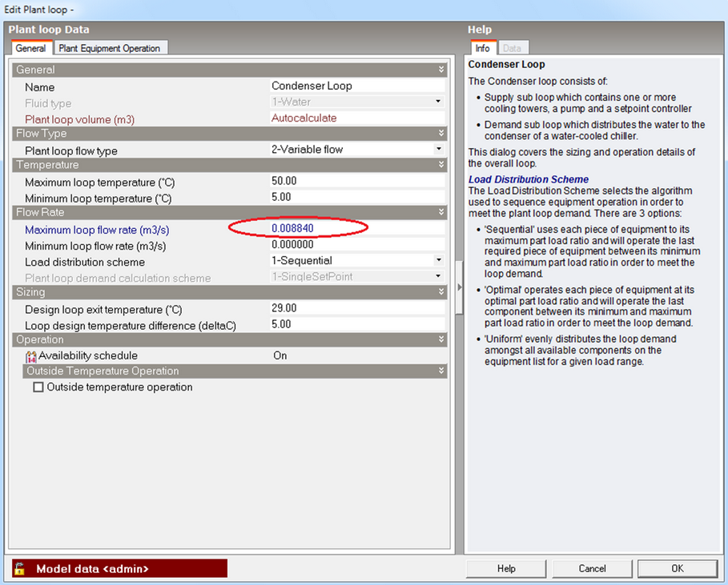
Task: Switch to Plant Equipment Operation tab
Action: (110, 48)
